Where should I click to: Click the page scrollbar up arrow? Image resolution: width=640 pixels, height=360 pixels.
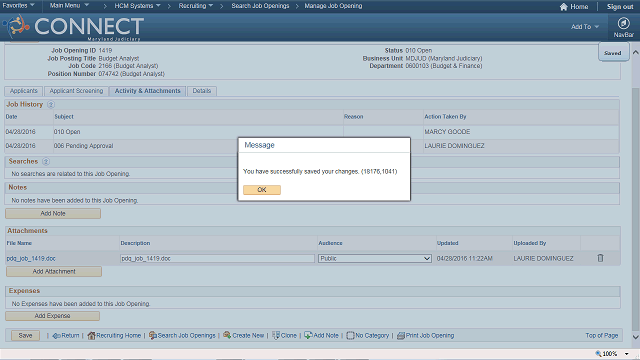point(636,52)
